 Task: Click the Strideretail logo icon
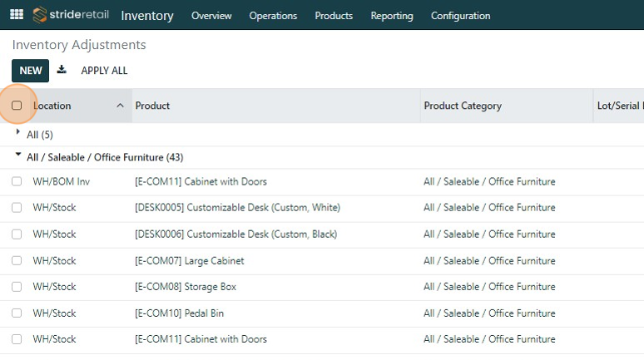tap(41, 15)
